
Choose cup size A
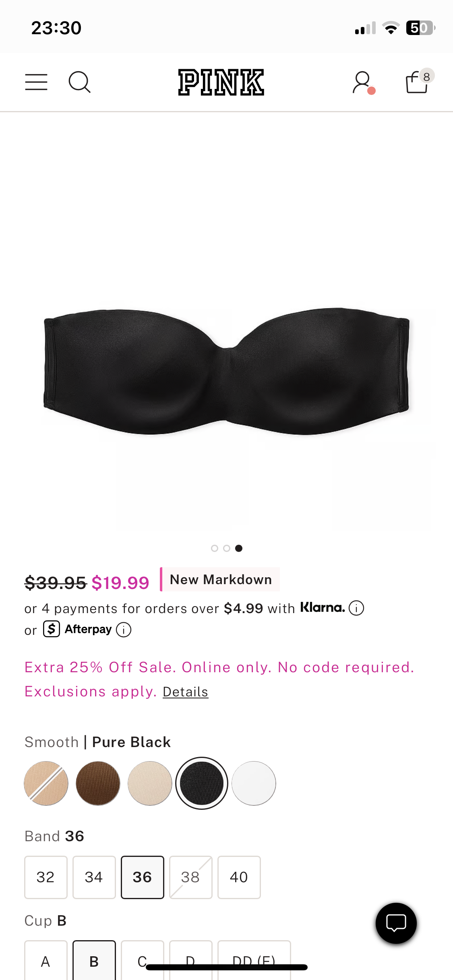click(x=46, y=960)
